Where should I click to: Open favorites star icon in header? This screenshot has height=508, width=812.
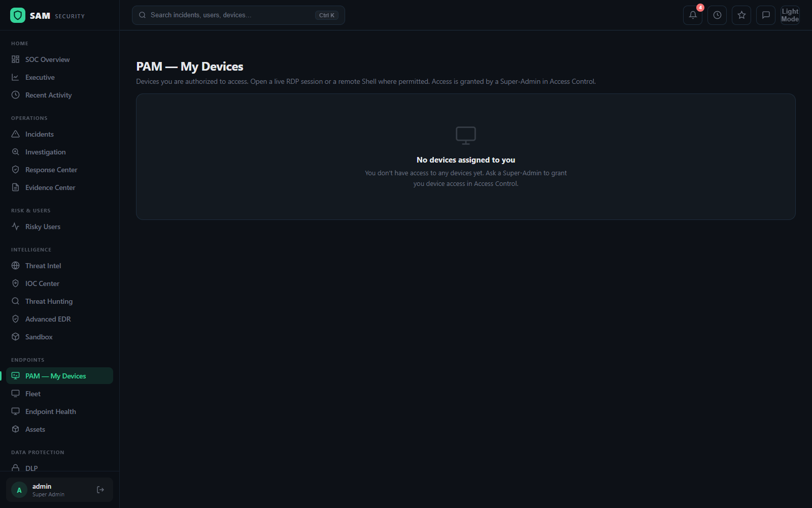pos(741,15)
